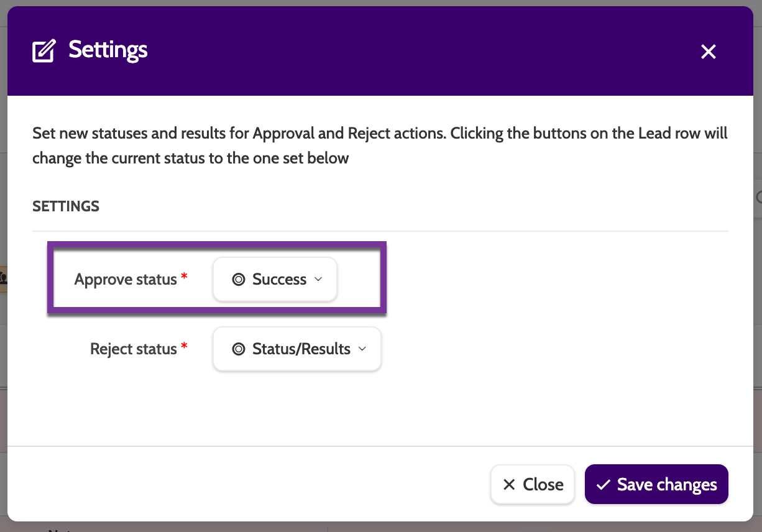762x532 pixels.
Task: Close the dialog with the header X icon
Action: [x=709, y=52]
